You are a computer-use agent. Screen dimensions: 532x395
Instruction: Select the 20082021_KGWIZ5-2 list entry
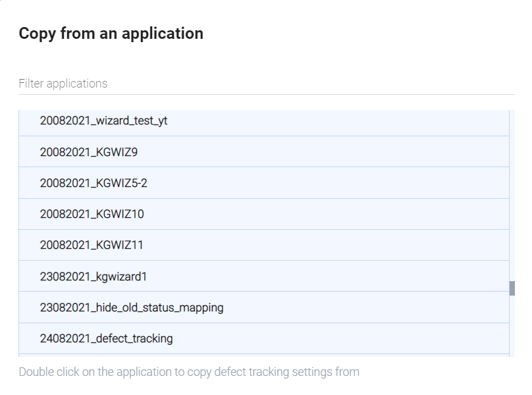93,183
